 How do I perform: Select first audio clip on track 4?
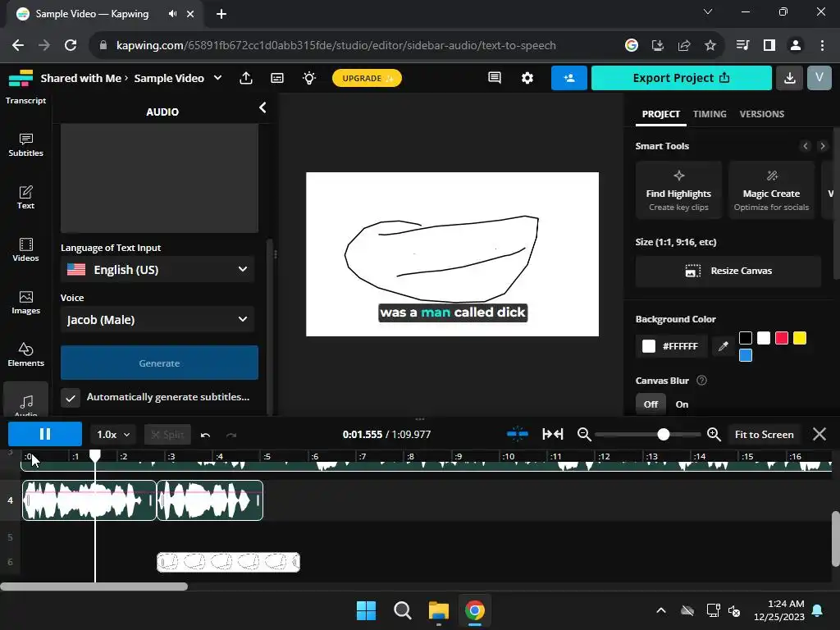tap(89, 500)
